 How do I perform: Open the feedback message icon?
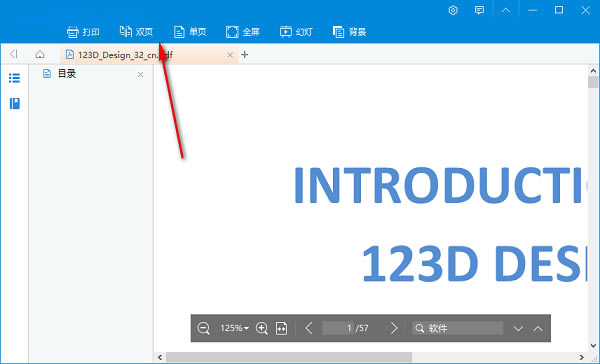click(x=479, y=10)
